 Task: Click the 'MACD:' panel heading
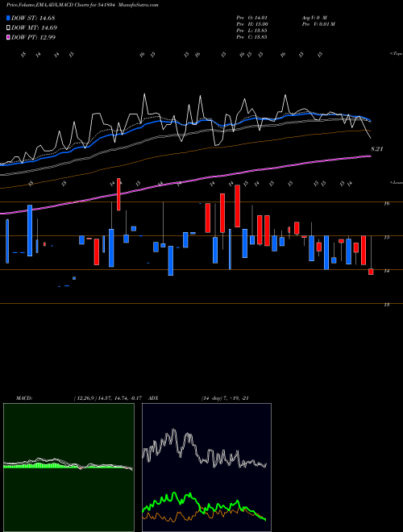[23, 398]
